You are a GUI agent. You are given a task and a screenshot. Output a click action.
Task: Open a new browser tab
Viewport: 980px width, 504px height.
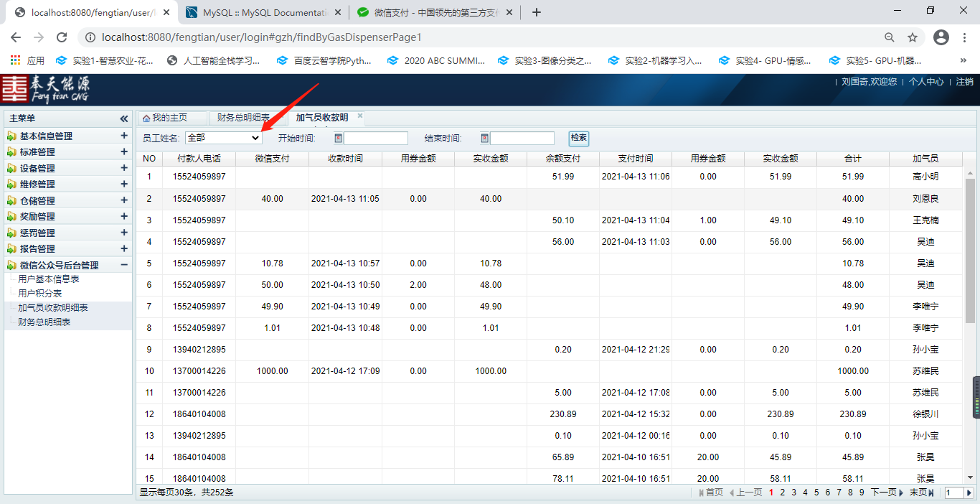[x=537, y=12]
